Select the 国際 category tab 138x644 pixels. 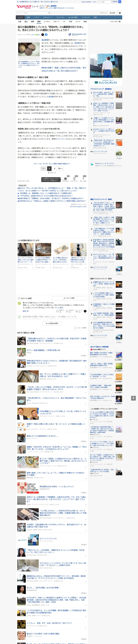(32, 21)
